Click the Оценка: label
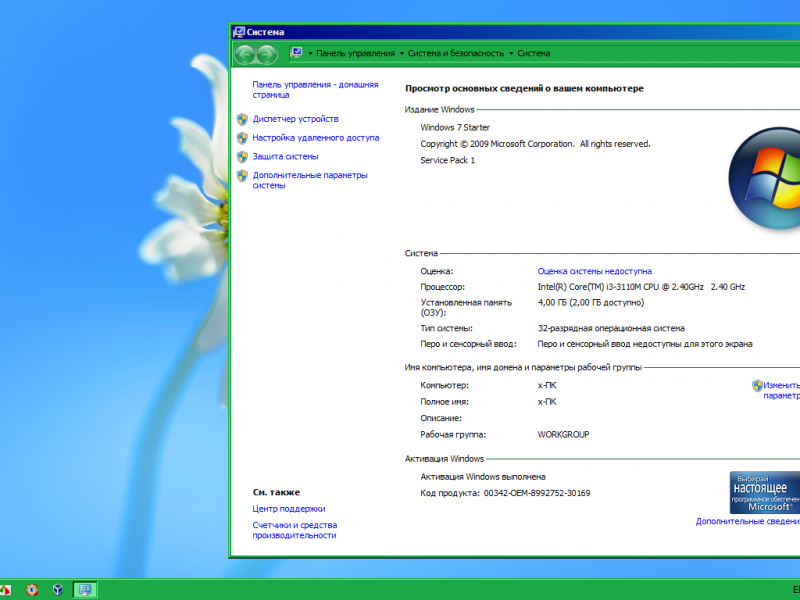The height and width of the screenshot is (600, 800). pyautogui.click(x=437, y=271)
